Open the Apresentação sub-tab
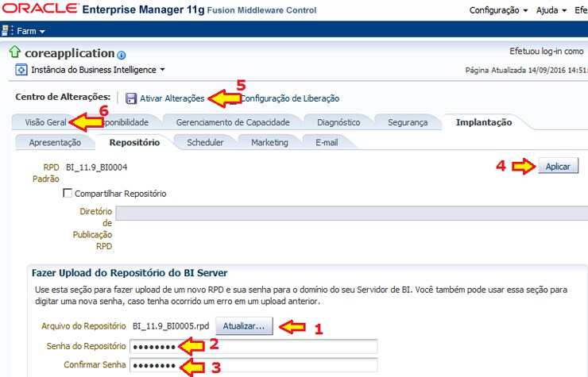588x377 pixels. (x=55, y=142)
